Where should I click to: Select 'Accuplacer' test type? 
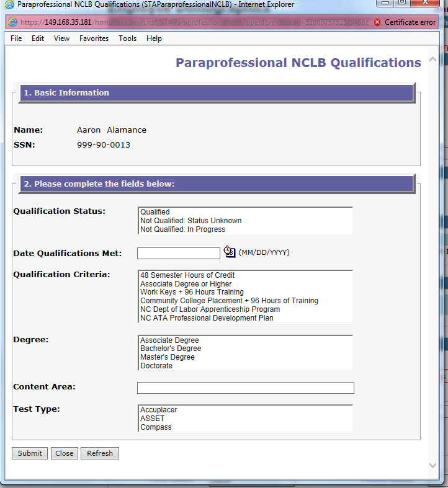(x=158, y=410)
